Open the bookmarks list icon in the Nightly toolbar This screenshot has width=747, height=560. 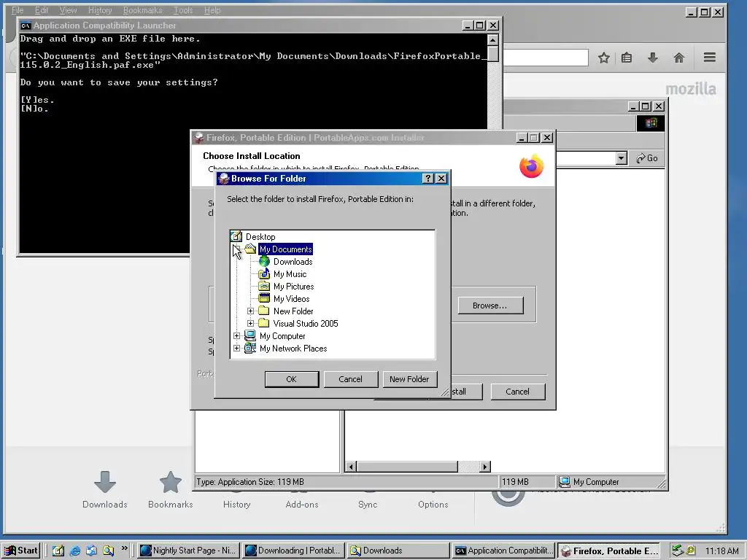point(627,58)
